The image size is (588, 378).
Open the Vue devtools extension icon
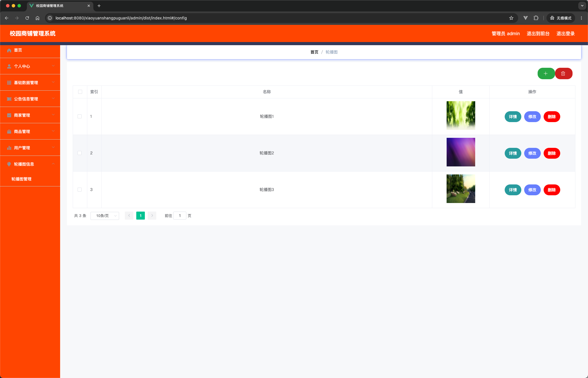[526, 18]
